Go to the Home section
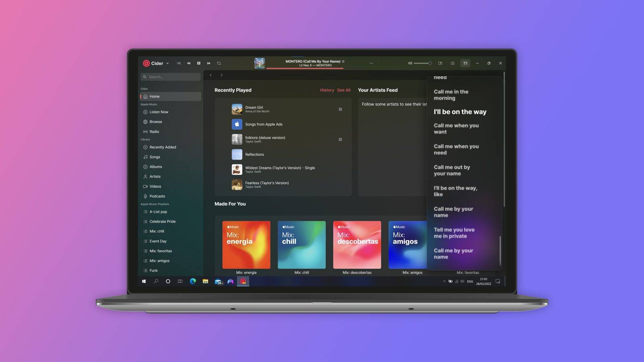 (x=155, y=96)
